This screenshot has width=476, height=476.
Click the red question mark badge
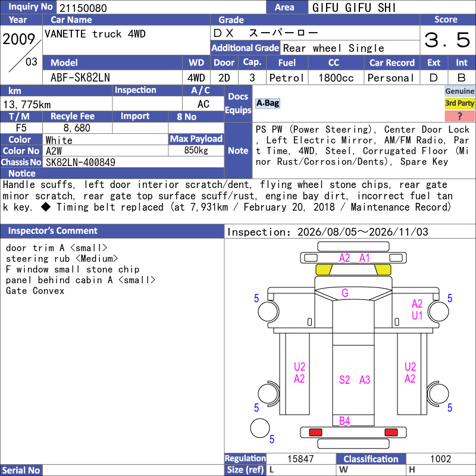(459, 116)
